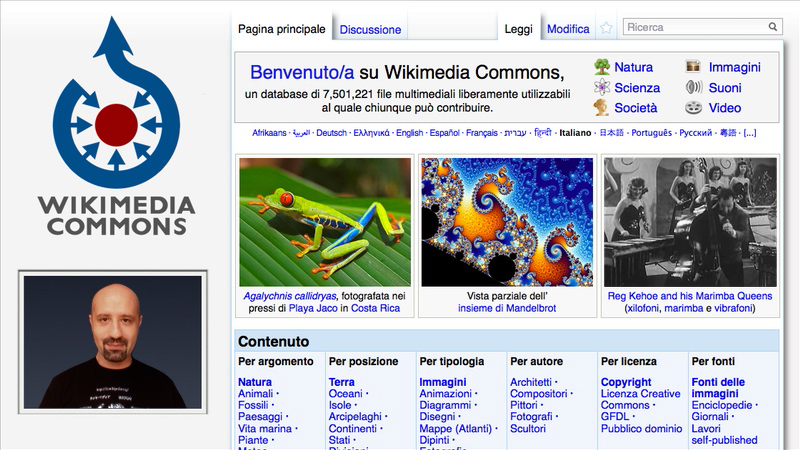
Task: Click the Società bust icon
Action: coord(602,108)
